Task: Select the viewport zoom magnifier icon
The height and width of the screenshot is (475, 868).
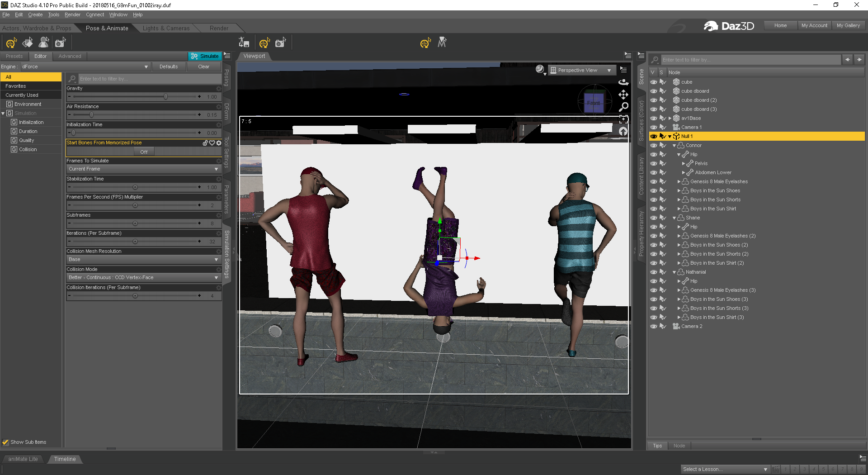Action: tap(623, 107)
